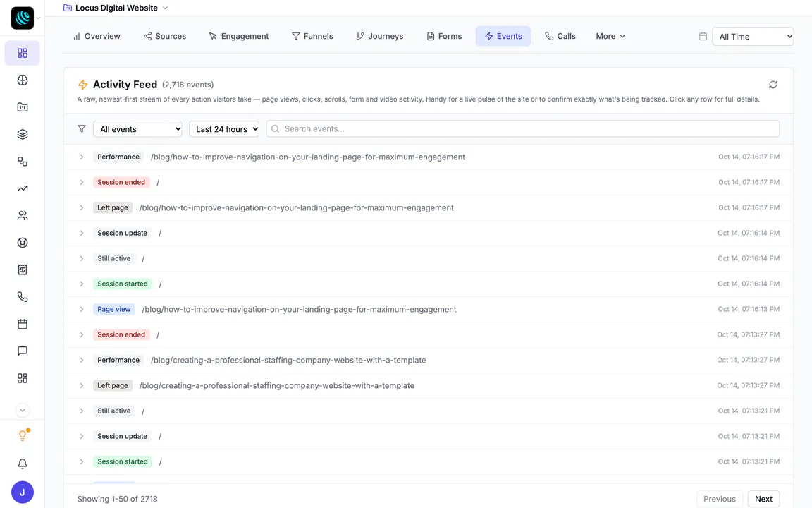
Task: Open the All Time date range dropdown
Action: pyautogui.click(x=753, y=36)
